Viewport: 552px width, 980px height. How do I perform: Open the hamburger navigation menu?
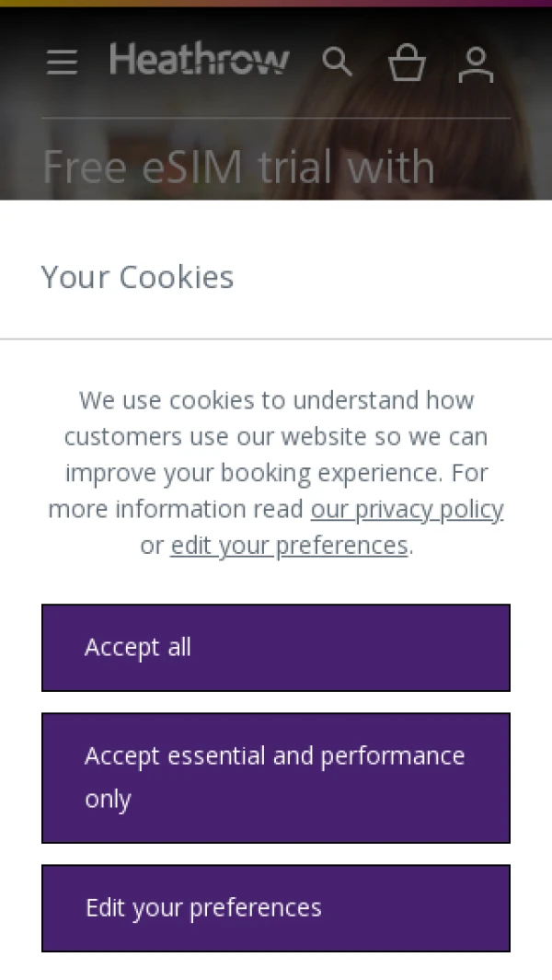tap(62, 63)
